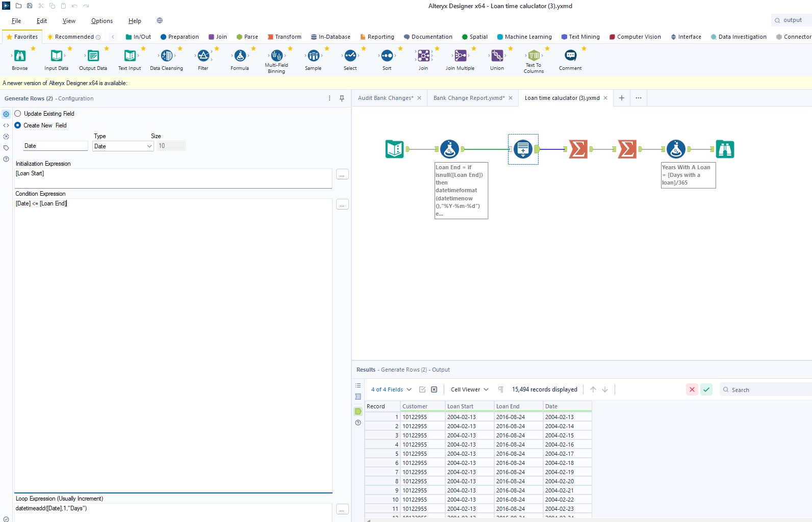Open the Transform tool category
Screen dimensions: 812x522
point(285,37)
